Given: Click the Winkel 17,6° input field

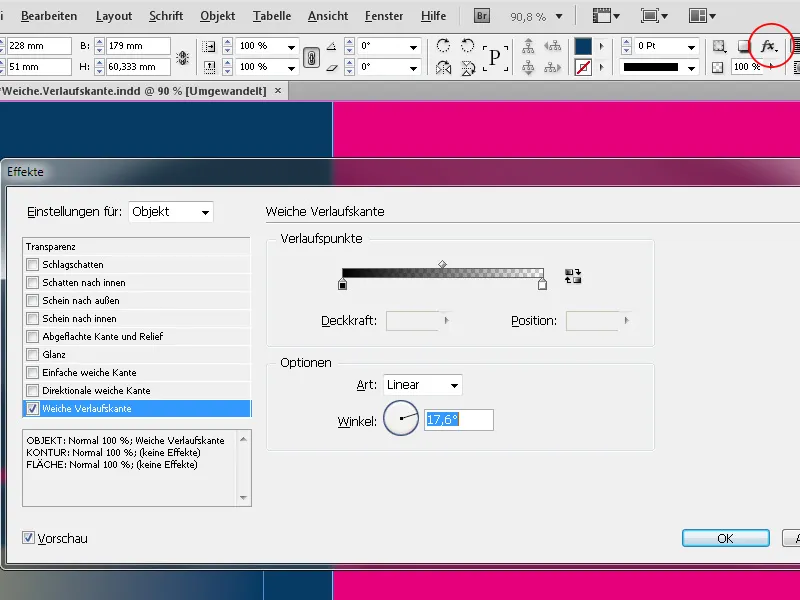Looking at the screenshot, I should coord(459,420).
